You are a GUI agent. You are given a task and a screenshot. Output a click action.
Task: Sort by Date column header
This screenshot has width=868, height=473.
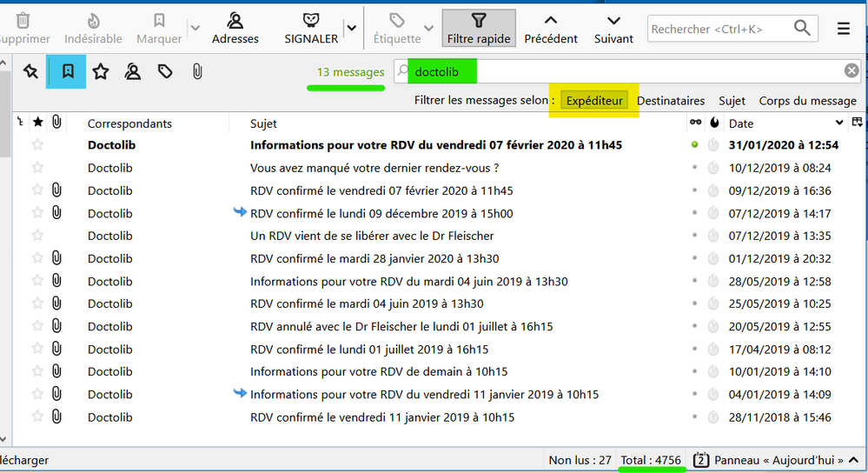(x=785, y=123)
